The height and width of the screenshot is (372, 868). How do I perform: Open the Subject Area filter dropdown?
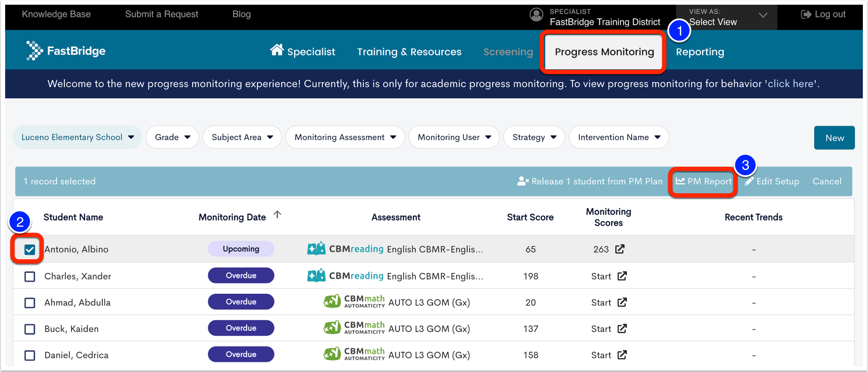point(242,137)
